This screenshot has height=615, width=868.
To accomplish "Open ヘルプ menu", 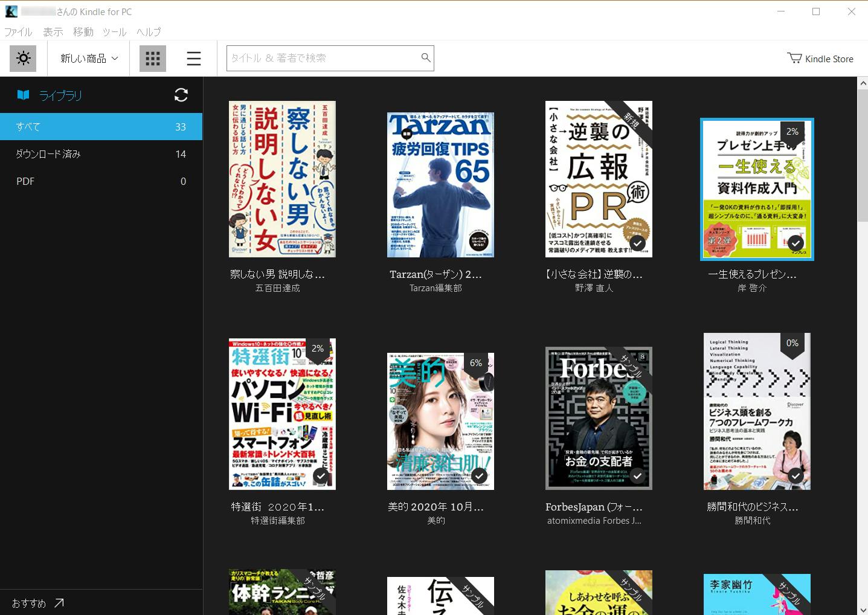I will 149,32.
